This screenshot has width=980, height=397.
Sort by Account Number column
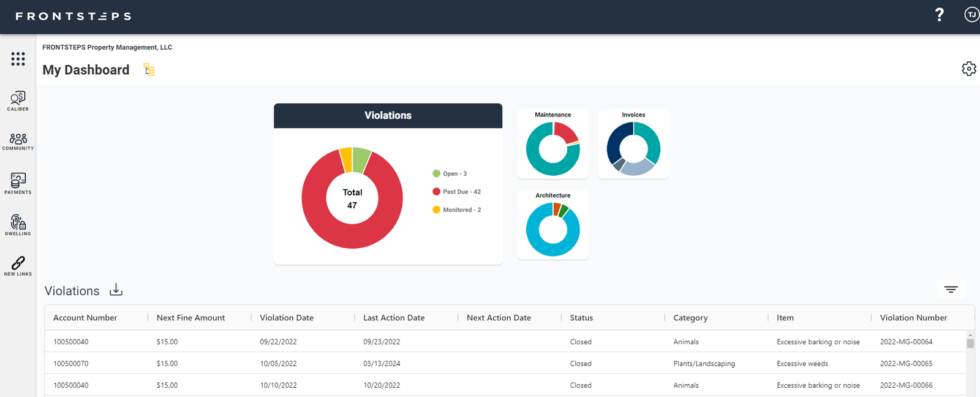(x=85, y=318)
